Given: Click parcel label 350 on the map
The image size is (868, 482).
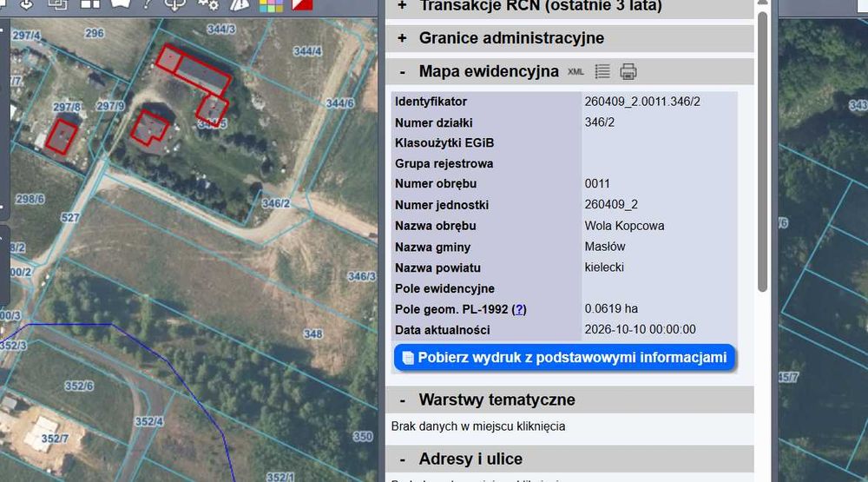Looking at the screenshot, I should pos(363,437).
